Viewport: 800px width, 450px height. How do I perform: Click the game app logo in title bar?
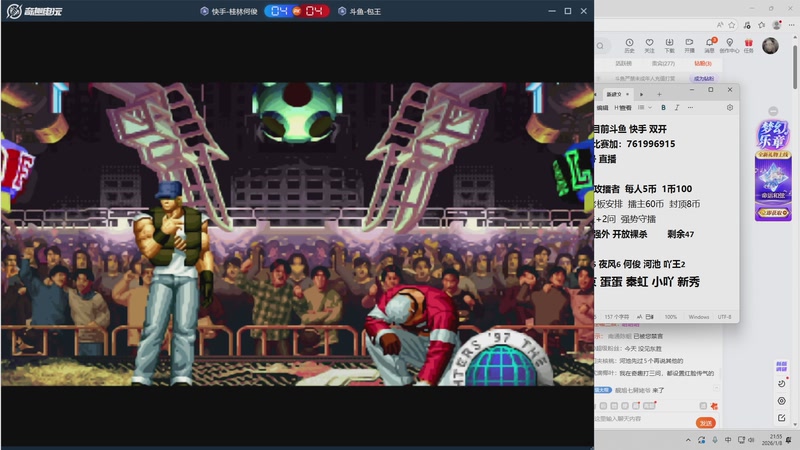[x=34, y=11]
